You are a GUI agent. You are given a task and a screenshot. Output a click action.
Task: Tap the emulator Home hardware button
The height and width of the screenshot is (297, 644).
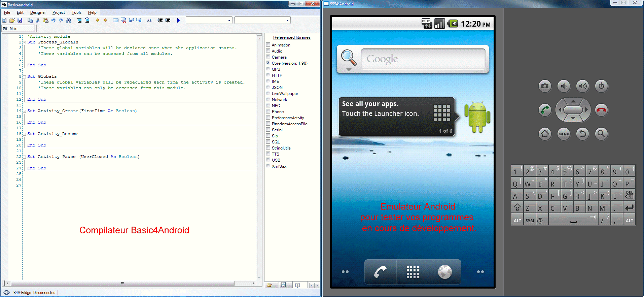(x=545, y=134)
